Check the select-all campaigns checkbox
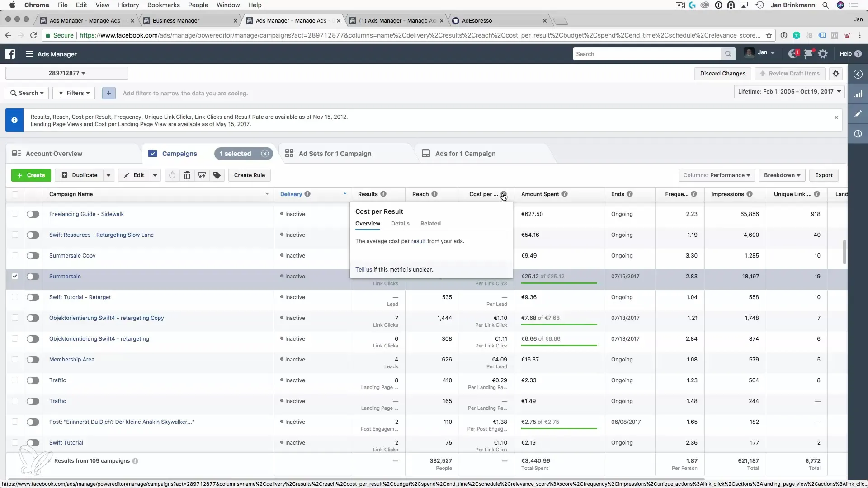Viewport: 868px width, 488px height. 15,194
